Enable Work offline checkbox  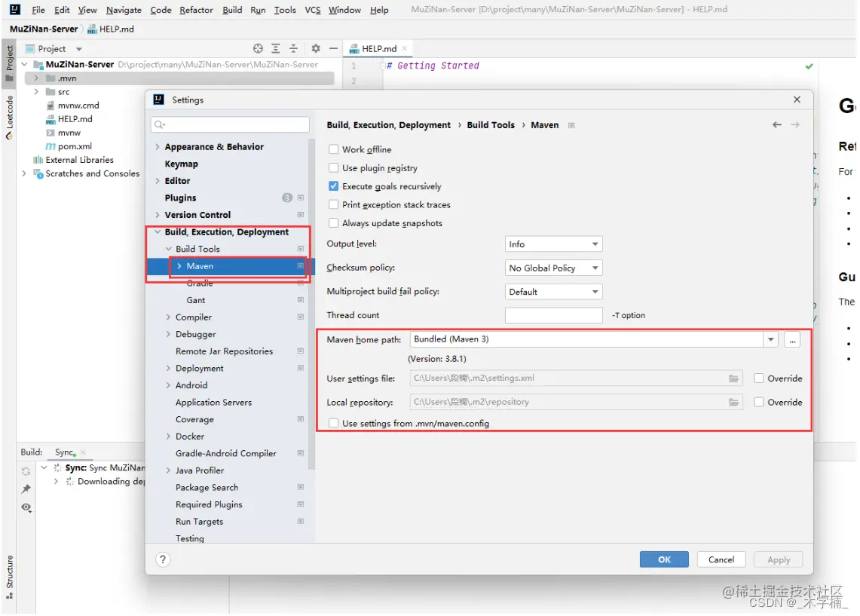click(333, 149)
